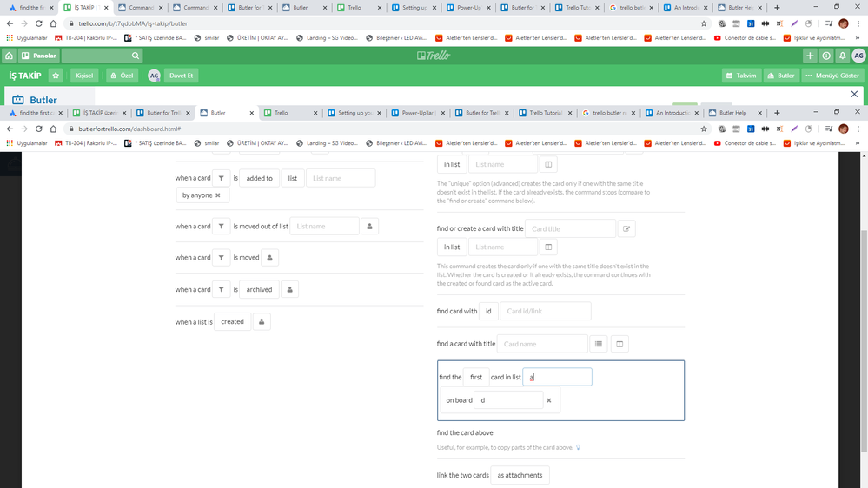Reload the butlerfortrello dashboard page
868x488 pixels.
click(x=39, y=129)
